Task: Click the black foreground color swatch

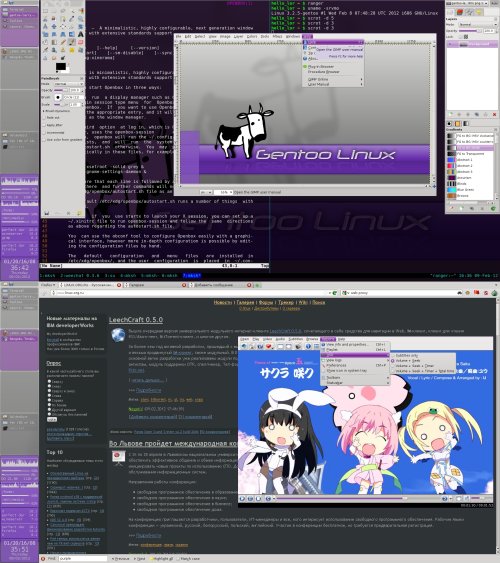Action: coord(61,66)
